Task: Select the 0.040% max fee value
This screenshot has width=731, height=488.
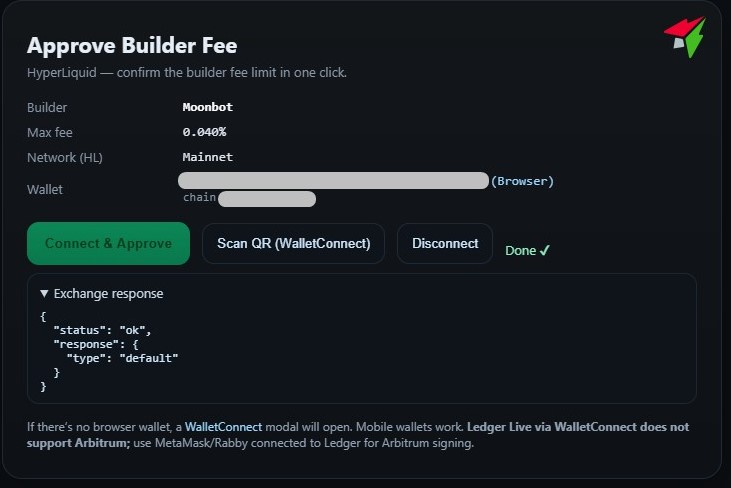Action: [204, 132]
